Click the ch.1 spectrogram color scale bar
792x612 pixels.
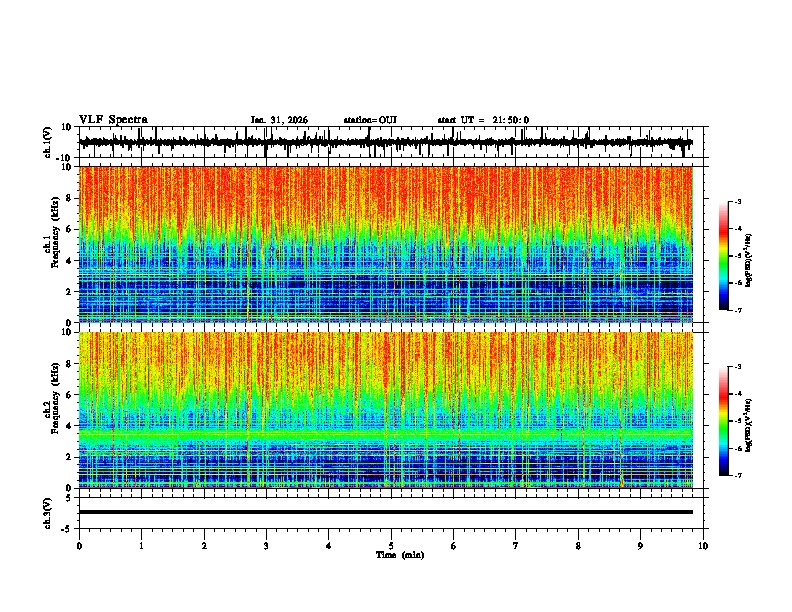click(723, 256)
